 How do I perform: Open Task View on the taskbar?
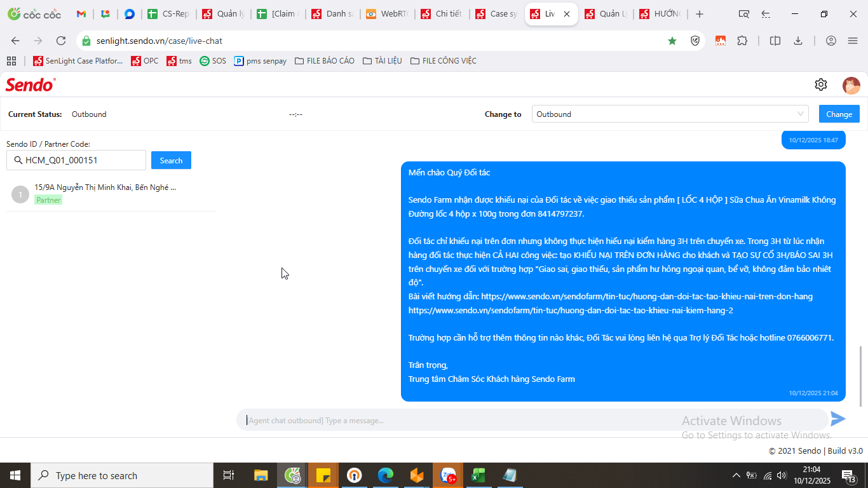pos(229,475)
